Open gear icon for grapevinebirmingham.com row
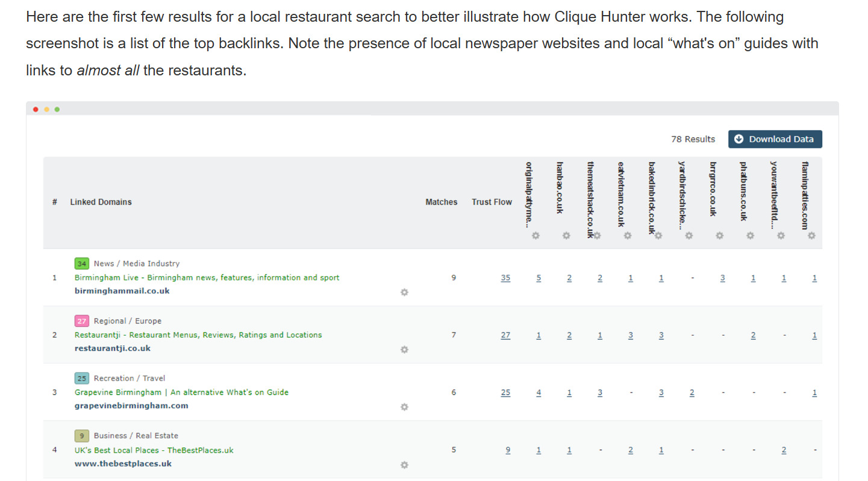 pos(404,407)
